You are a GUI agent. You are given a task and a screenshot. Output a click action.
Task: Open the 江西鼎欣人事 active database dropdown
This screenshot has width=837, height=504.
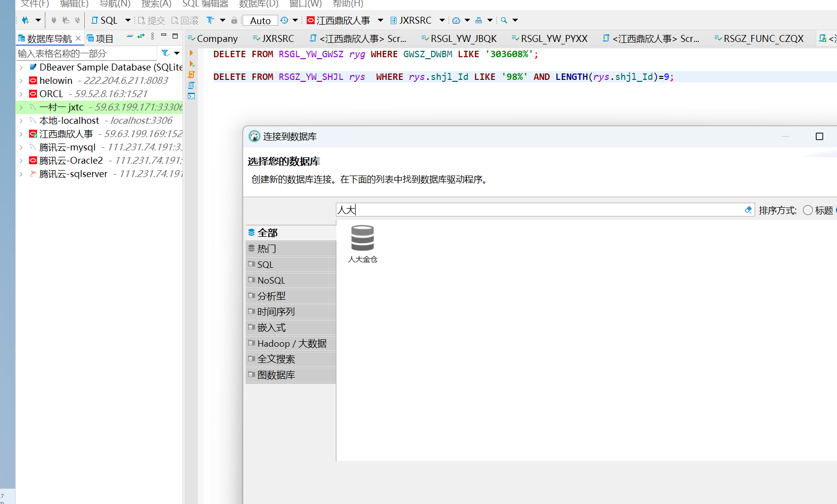click(380, 20)
